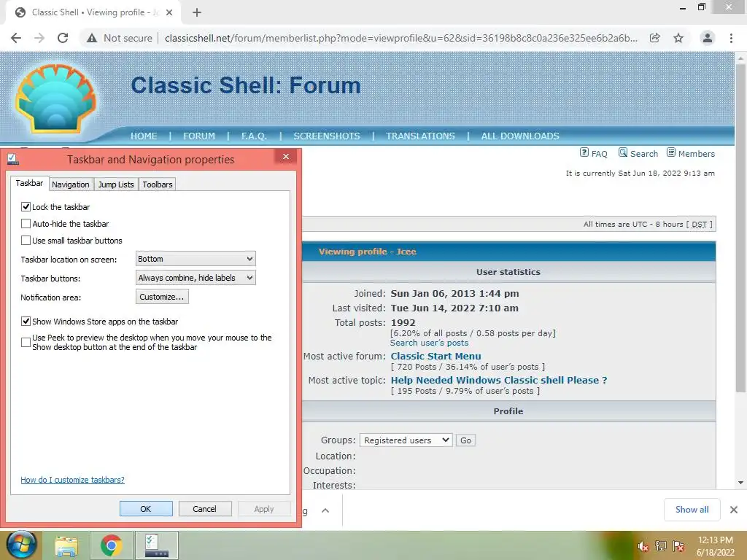
Task: Switch to the Navigation tab
Action: (x=71, y=184)
